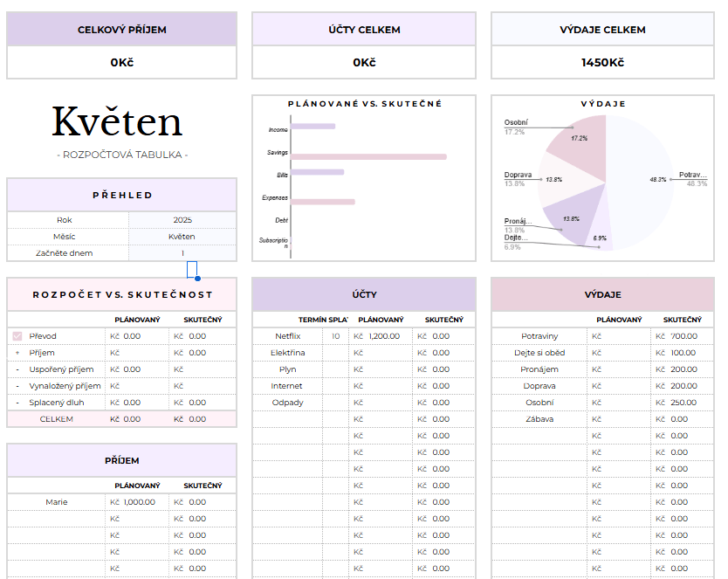This screenshot has height=579, width=728.
Task: Click the Osobní label in pie chart
Action: 515,122
